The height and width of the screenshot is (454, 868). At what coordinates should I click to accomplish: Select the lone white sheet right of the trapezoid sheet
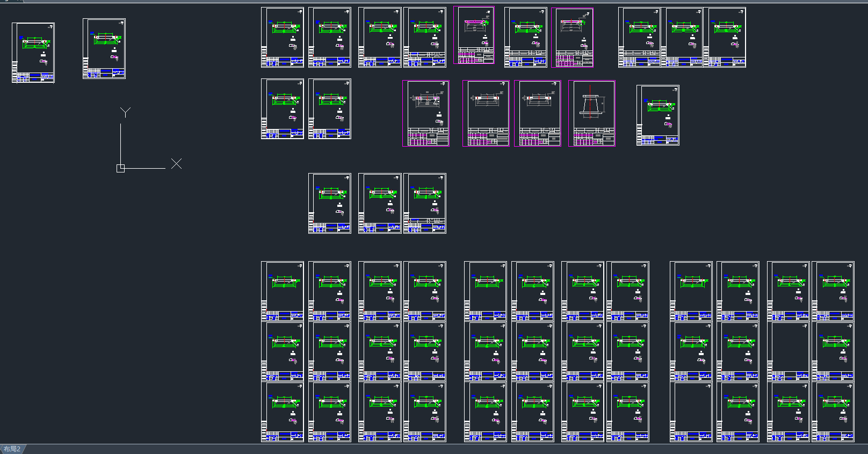click(658, 115)
